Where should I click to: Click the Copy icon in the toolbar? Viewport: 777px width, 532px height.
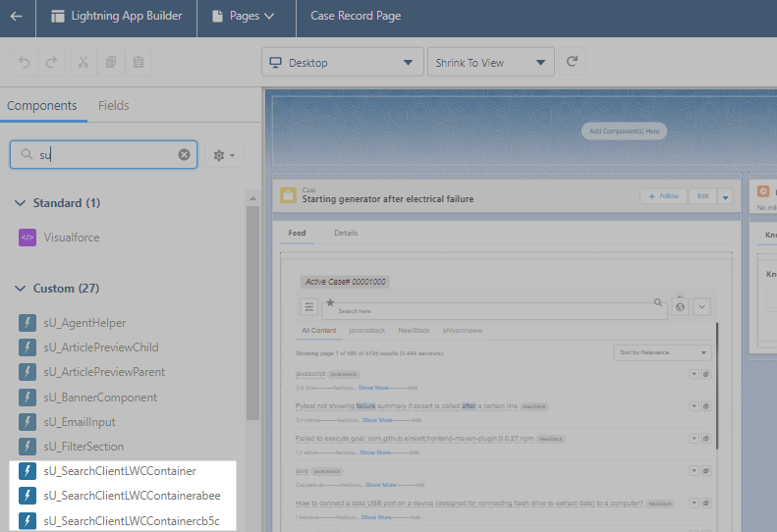[111, 62]
